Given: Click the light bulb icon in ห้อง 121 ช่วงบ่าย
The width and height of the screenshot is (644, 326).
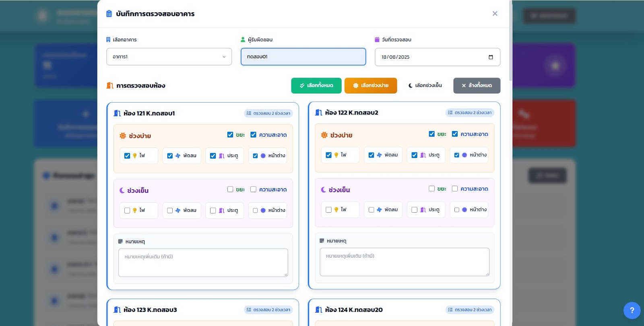Looking at the screenshot, I should 135,156.
